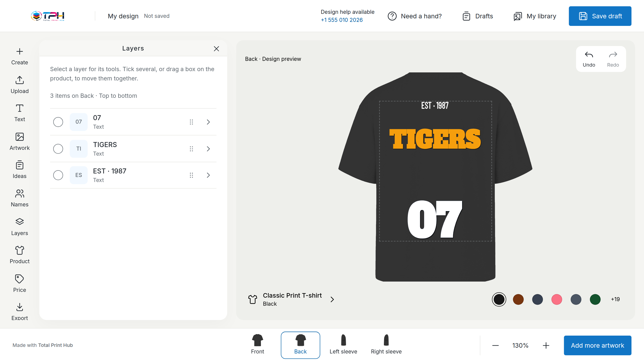Close the Layers panel
The height and width of the screenshot is (362, 644).
coord(216,49)
